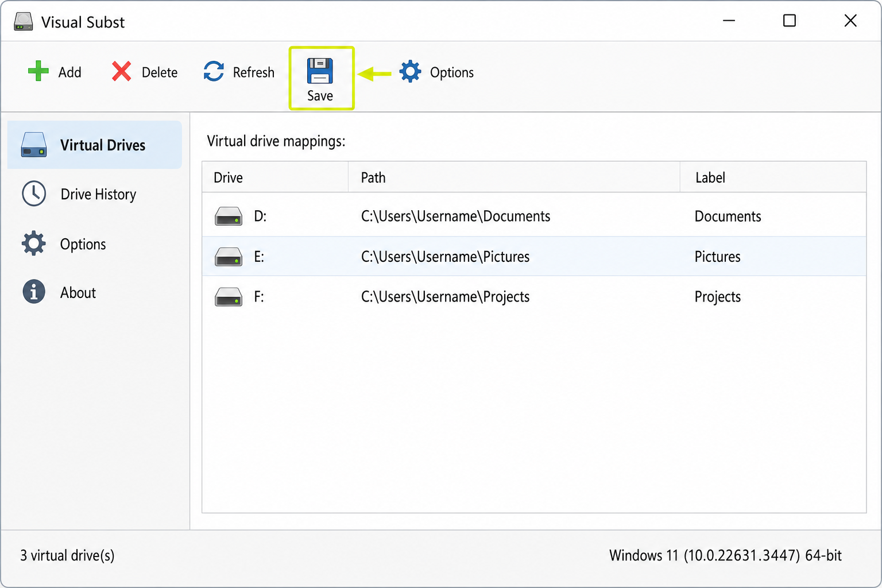
Task: Click the sidebar Options gear icon
Action: pos(34,243)
